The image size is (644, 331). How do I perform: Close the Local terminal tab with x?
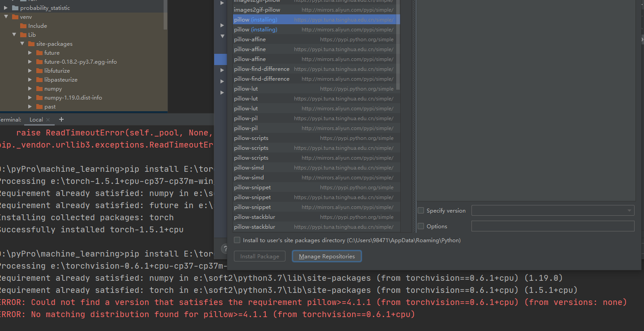(48, 120)
